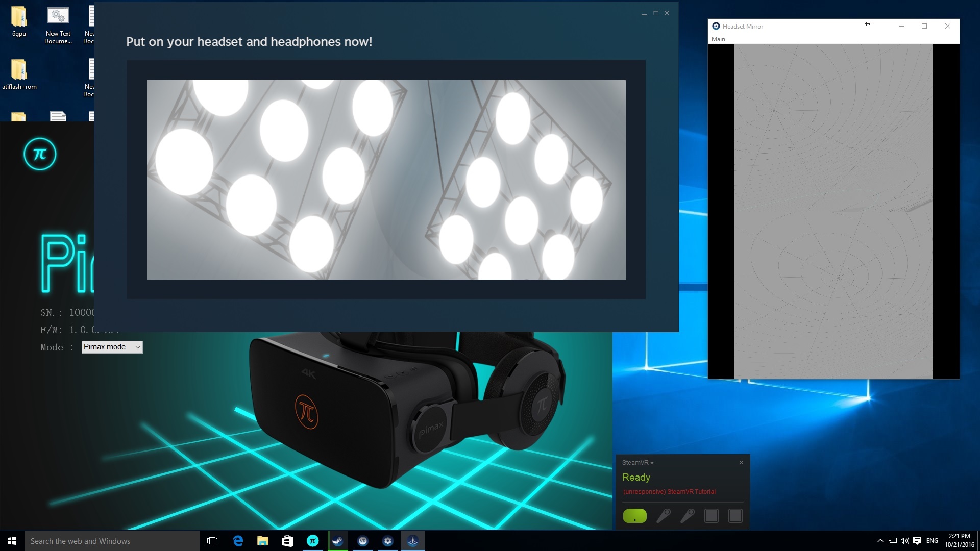Image resolution: width=980 pixels, height=551 pixels.
Task: Select the gear settings taskbar icon
Action: (x=388, y=541)
